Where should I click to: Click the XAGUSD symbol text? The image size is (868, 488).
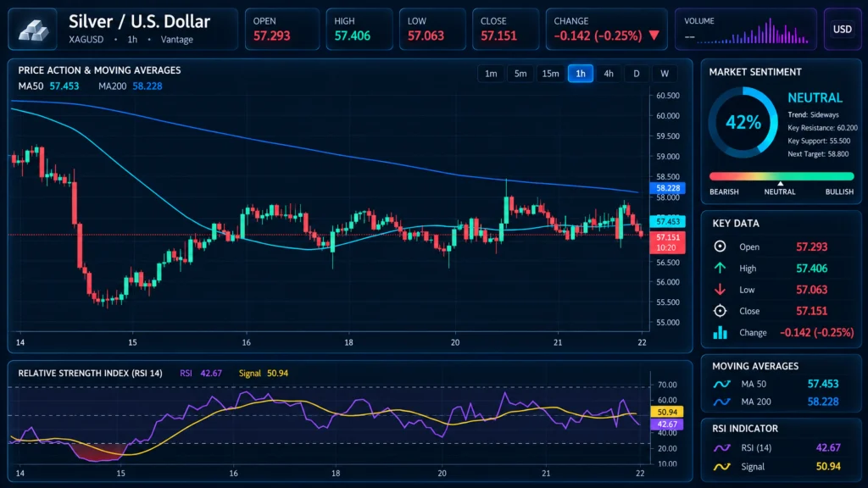pyautogui.click(x=86, y=40)
